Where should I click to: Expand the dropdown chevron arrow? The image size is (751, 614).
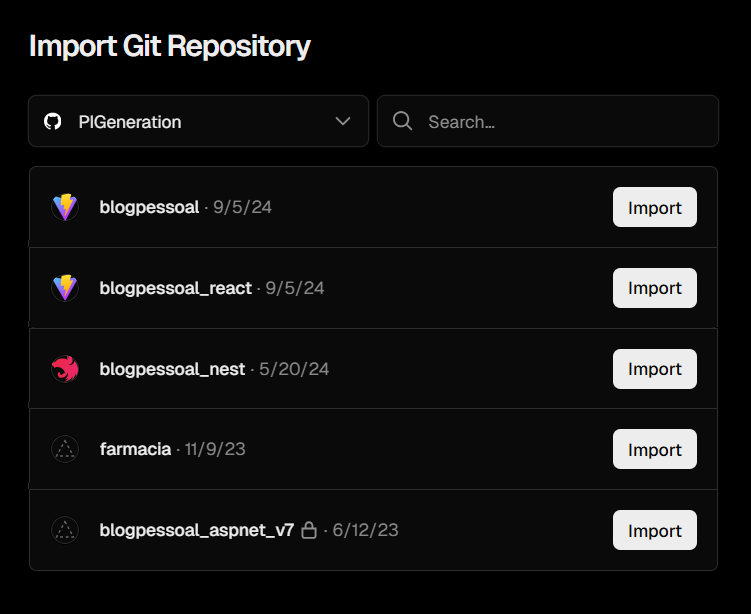[343, 121]
